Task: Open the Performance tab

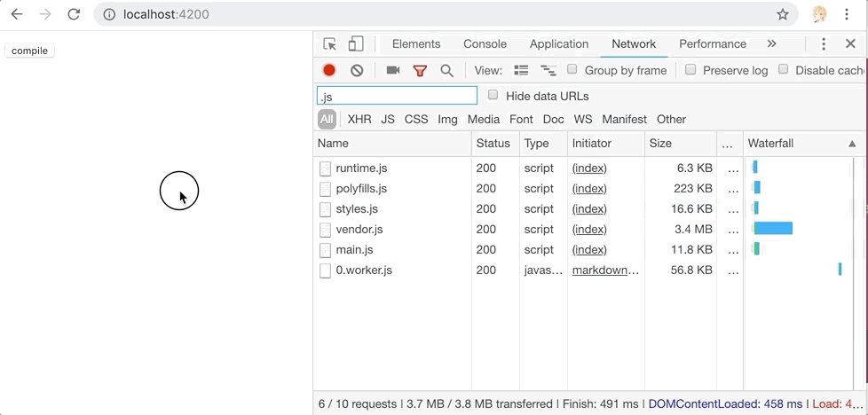Action: pos(712,44)
